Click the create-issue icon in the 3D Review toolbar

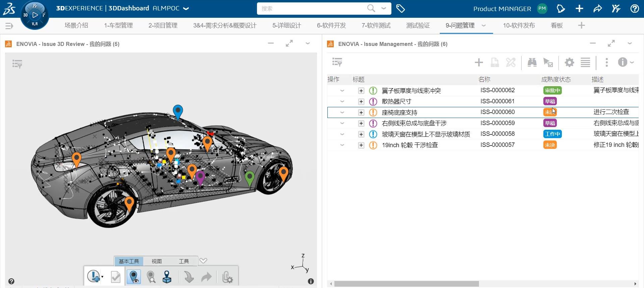(94, 277)
